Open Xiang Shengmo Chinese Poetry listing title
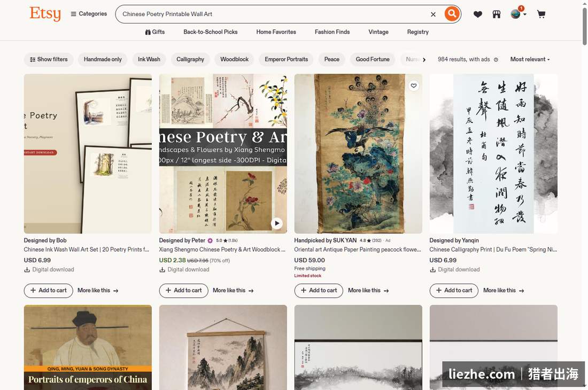Screen dimensions: 588x390 pos(222,249)
